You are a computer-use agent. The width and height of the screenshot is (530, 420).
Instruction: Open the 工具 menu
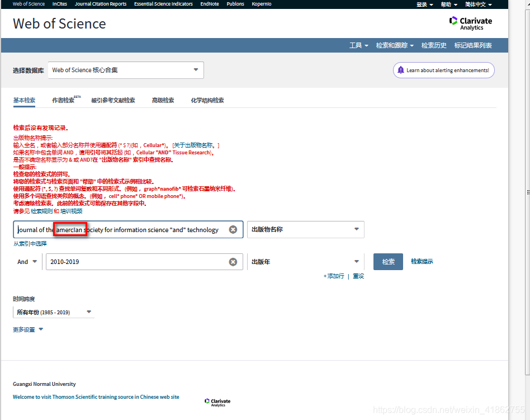click(358, 45)
